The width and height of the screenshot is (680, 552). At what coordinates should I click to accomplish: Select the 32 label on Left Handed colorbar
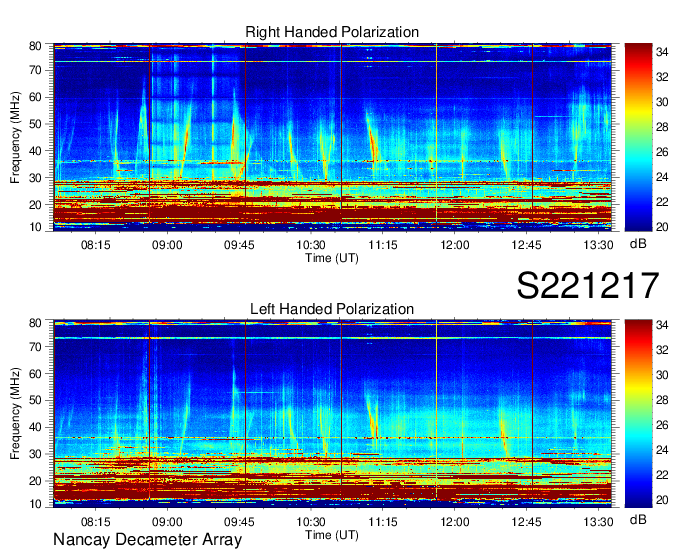point(662,350)
